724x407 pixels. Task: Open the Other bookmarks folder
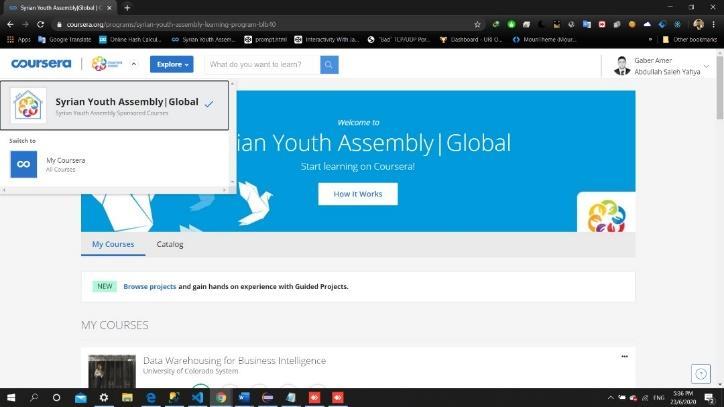tap(689, 40)
